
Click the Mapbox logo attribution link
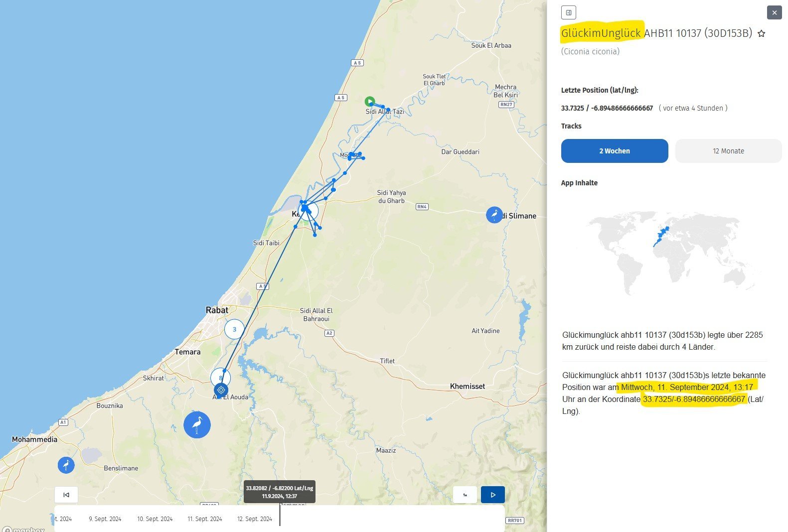[23, 530]
